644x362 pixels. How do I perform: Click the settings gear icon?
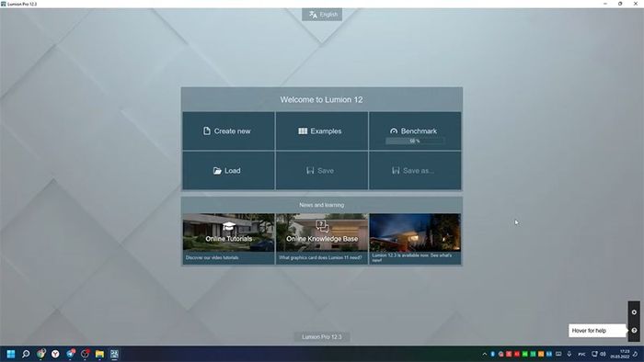(634, 312)
